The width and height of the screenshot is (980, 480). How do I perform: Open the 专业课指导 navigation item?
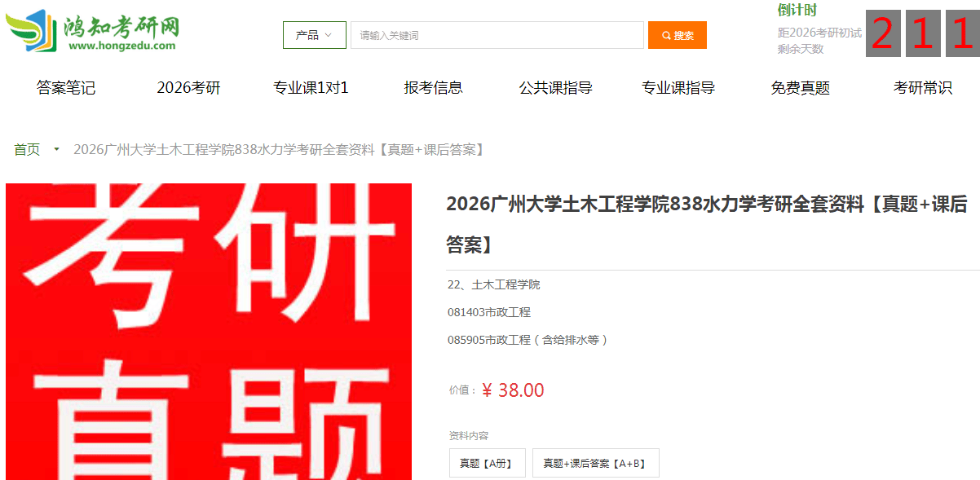pos(678,88)
